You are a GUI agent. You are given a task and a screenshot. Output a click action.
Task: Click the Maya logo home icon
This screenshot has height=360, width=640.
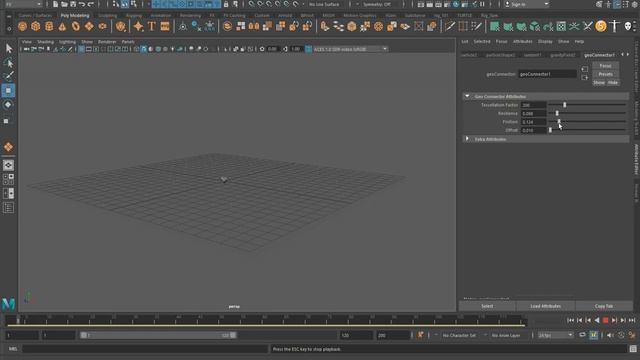[8, 304]
